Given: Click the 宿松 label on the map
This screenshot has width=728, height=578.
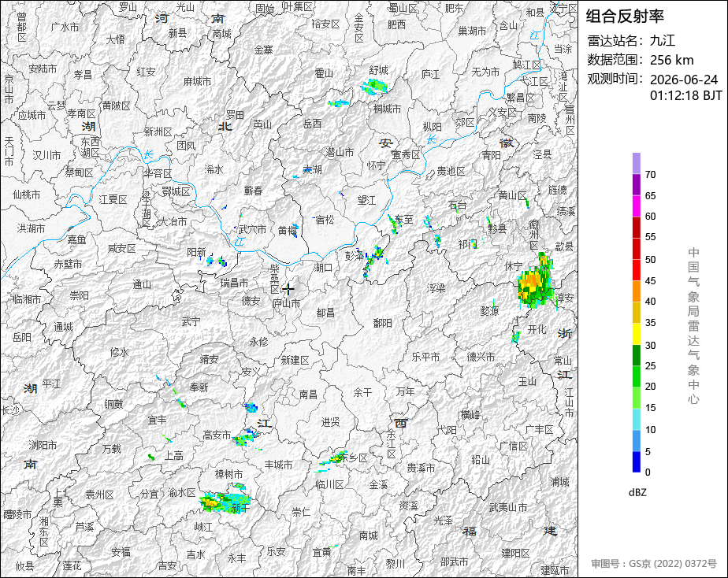Looking at the screenshot, I should click(x=325, y=220).
